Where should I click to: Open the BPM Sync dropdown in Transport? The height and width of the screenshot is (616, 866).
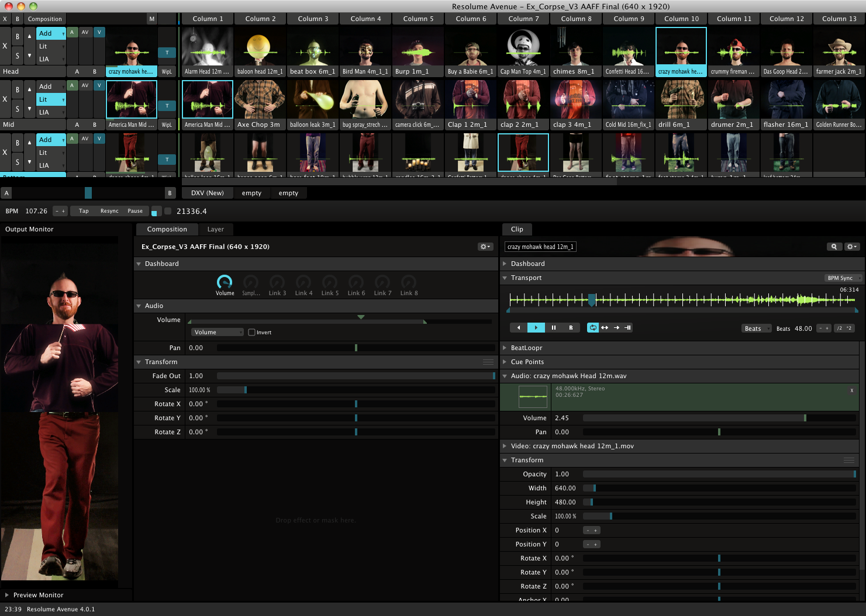[x=844, y=278]
